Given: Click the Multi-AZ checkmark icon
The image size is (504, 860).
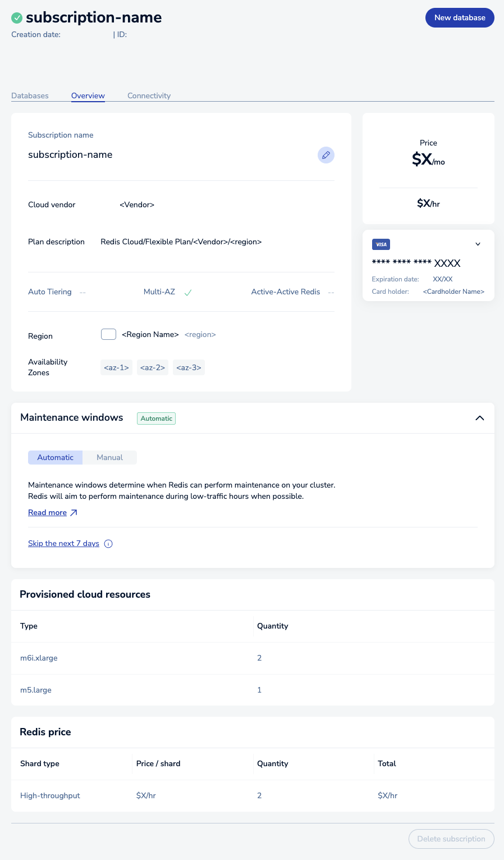Looking at the screenshot, I should [x=188, y=293].
